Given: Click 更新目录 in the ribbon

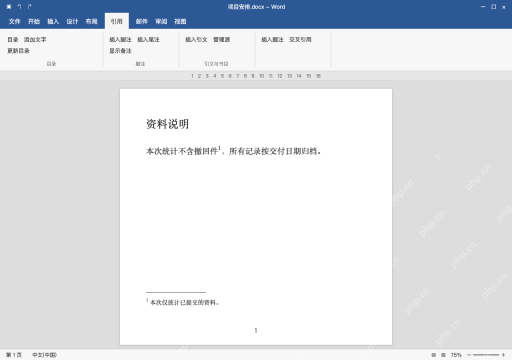Looking at the screenshot, I should (x=18, y=51).
